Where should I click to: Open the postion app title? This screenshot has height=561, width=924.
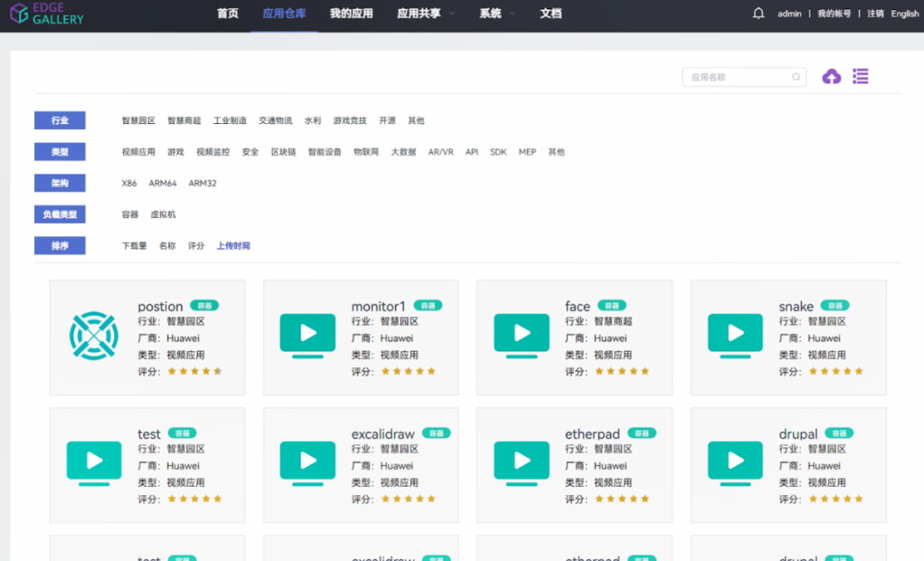(160, 306)
